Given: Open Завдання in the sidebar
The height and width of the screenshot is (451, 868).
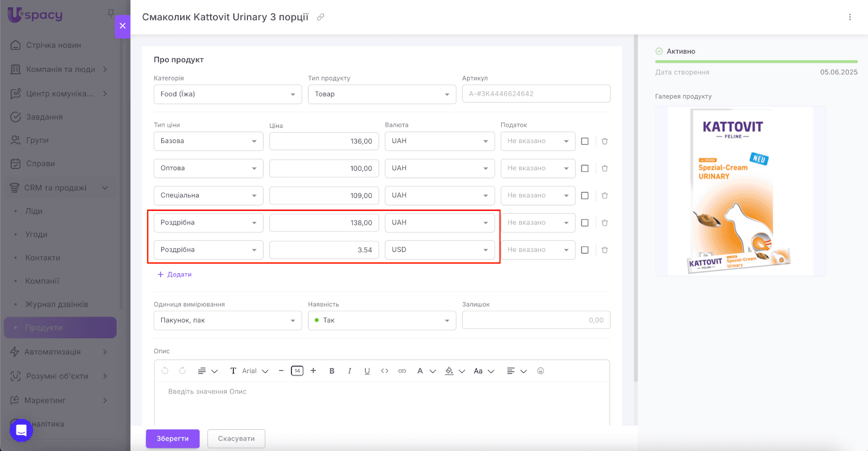Looking at the screenshot, I should pyautogui.click(x=44, y=117).
